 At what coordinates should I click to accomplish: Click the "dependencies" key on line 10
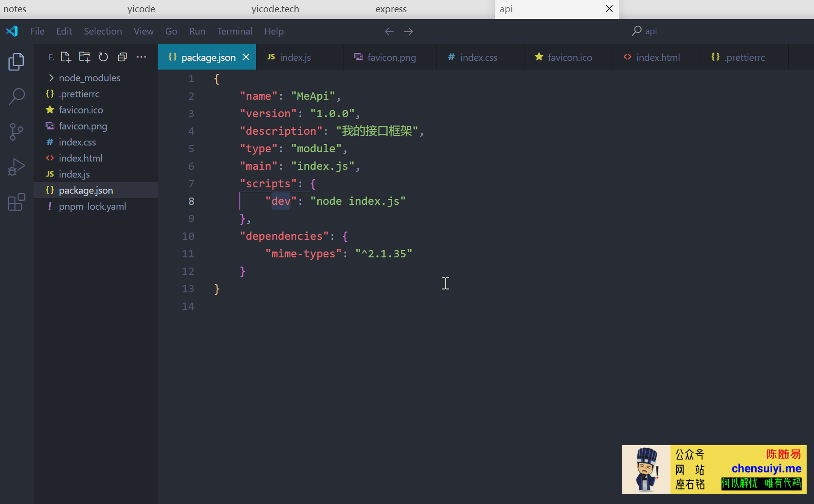[284, 236]
